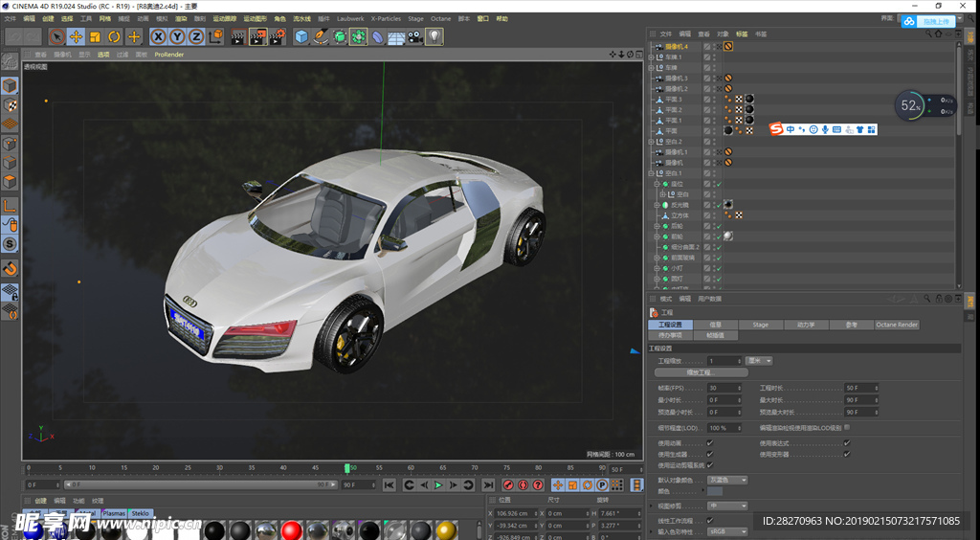
Task: Select the Rotate tool in top toolbar
Action: click(114, 36)
